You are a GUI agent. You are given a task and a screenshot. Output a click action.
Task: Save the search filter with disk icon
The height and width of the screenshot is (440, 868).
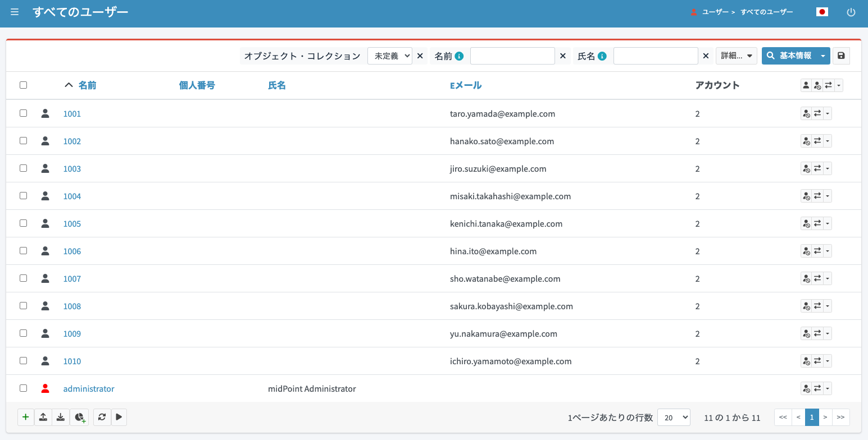(841, 56)
